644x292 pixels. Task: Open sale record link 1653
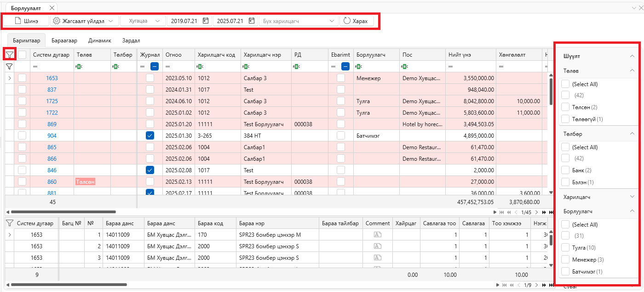52,78
